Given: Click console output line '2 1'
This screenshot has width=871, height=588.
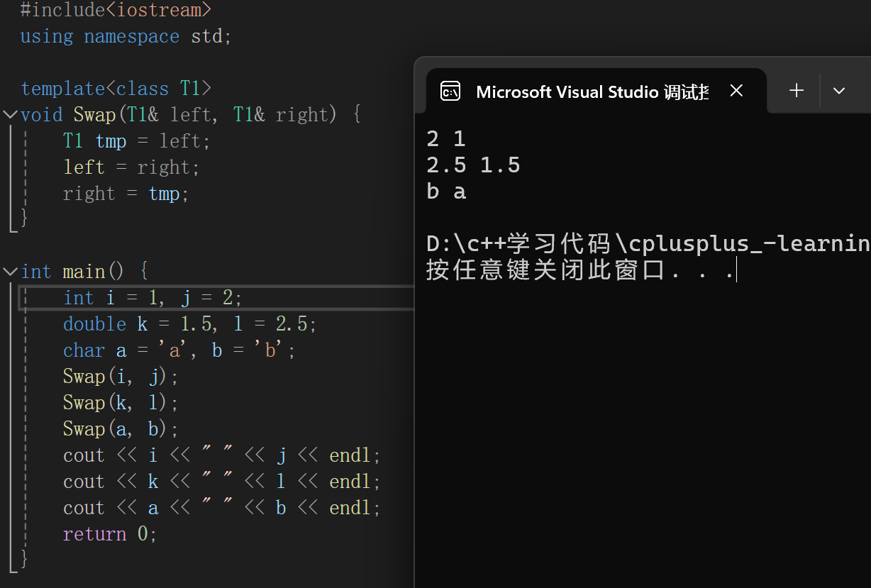Looking at the screenshot, I should pyautogui.click(x=446, y=138).
